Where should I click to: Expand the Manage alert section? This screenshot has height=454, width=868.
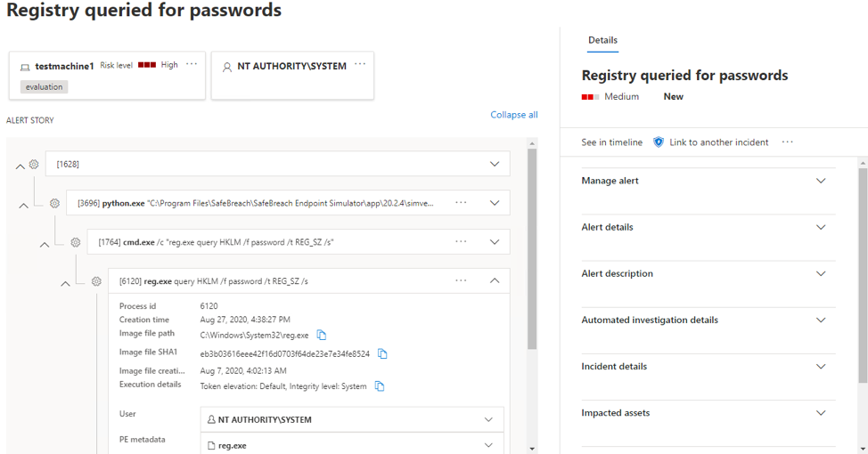pos(821,181)
